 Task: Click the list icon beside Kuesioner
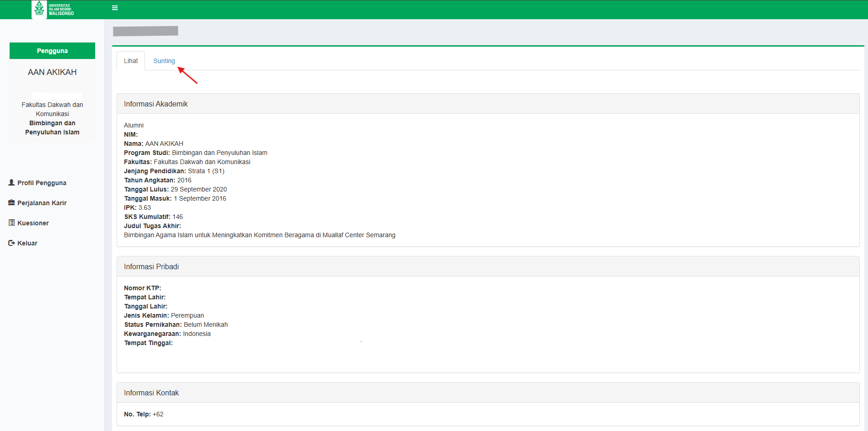11,223
